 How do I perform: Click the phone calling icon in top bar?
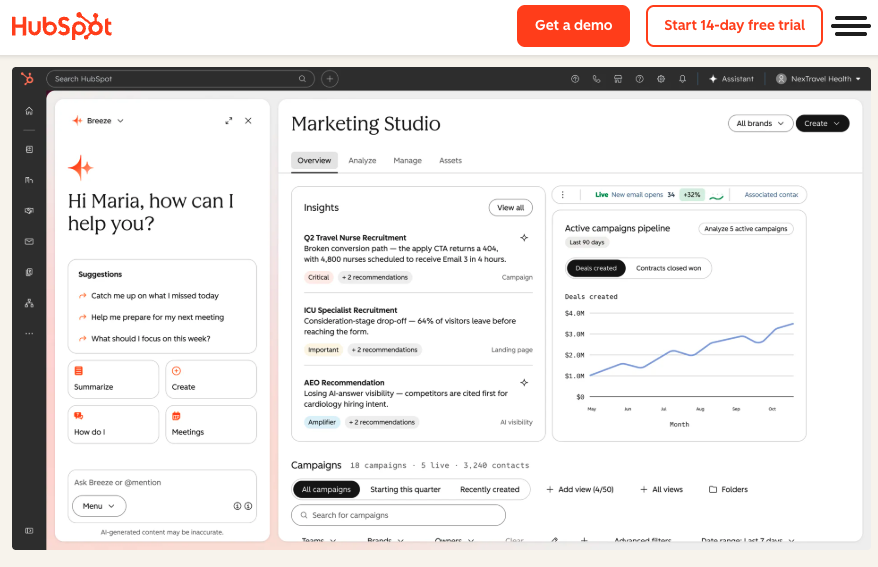[596, 79]
